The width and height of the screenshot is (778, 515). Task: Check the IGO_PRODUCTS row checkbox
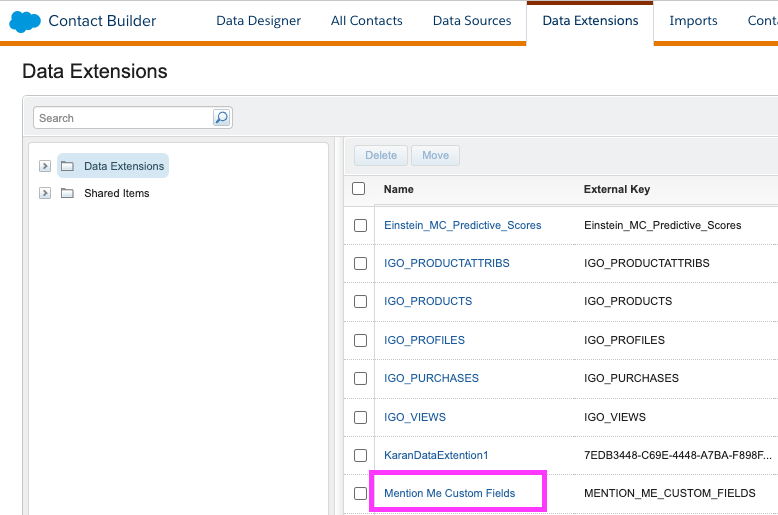tap(360, 301)
